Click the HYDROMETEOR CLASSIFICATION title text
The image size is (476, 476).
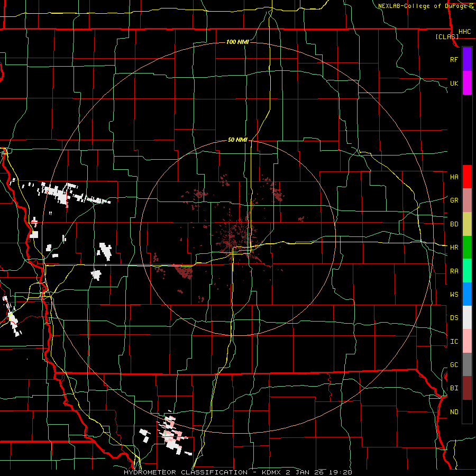(186, 472)
